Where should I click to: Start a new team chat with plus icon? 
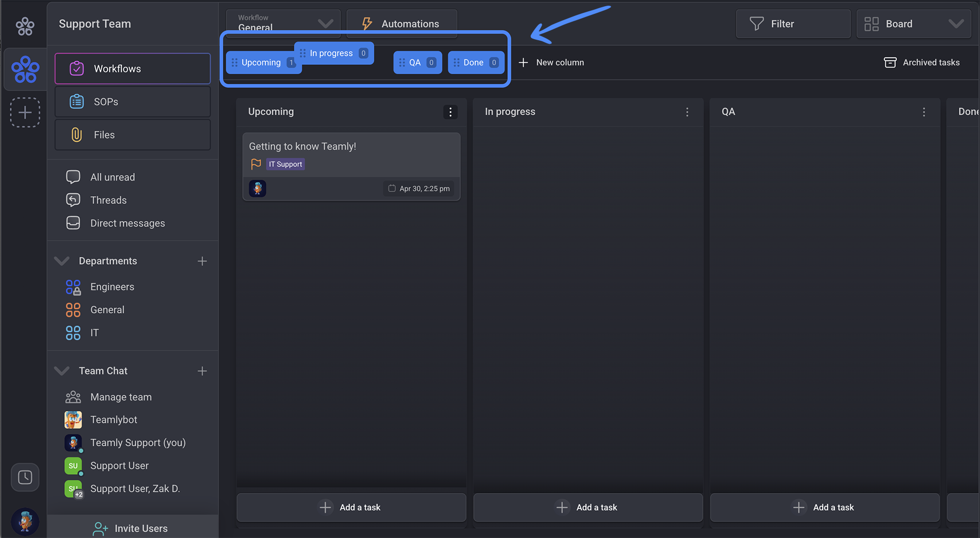[202, 371]
